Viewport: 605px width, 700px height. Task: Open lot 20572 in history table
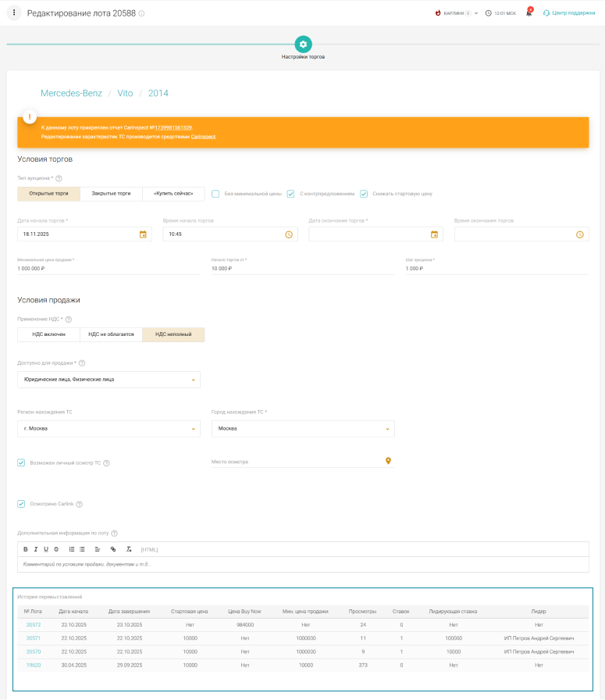34,625
